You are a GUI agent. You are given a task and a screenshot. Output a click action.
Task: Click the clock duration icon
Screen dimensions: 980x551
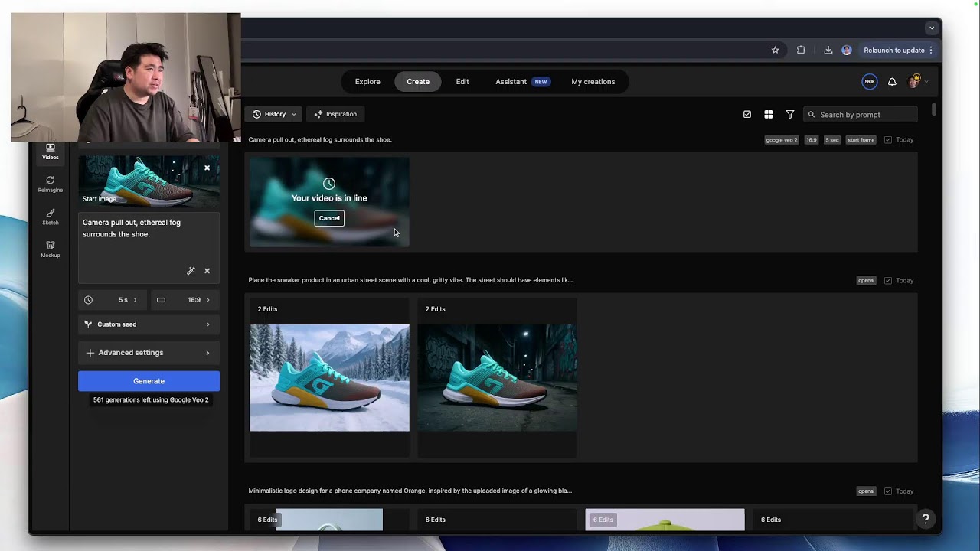[x=88, y=300]
